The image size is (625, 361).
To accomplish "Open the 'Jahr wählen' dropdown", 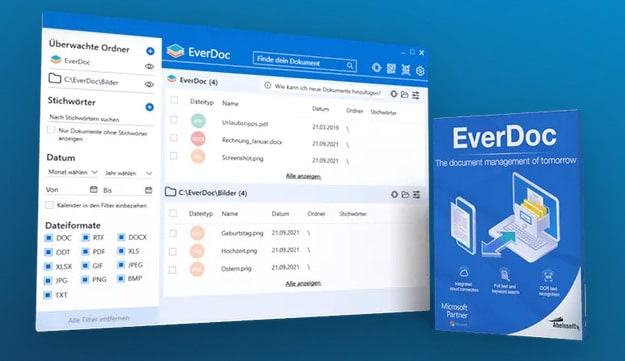I will click(128, 173).
